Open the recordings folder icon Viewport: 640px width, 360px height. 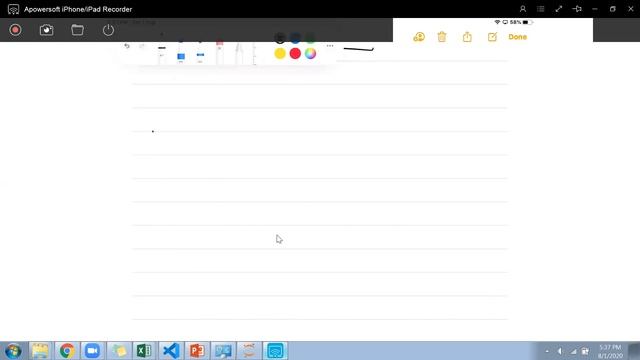[78, 30]
